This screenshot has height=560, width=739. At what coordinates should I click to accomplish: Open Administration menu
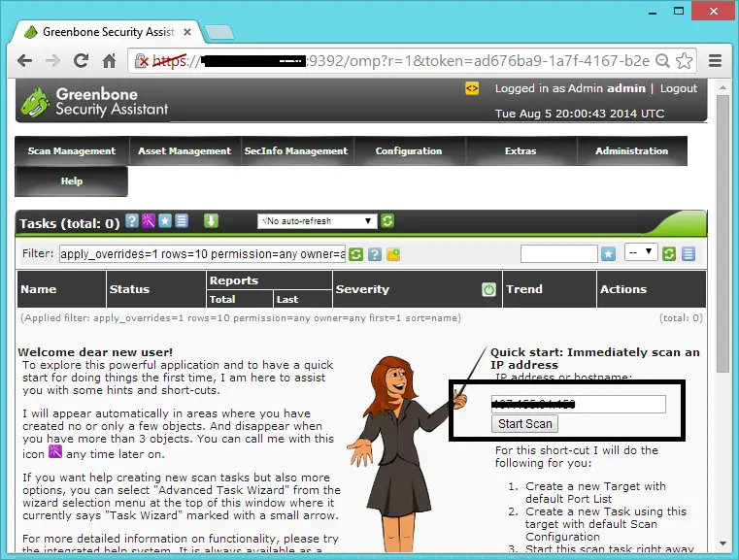click(632, 151)
